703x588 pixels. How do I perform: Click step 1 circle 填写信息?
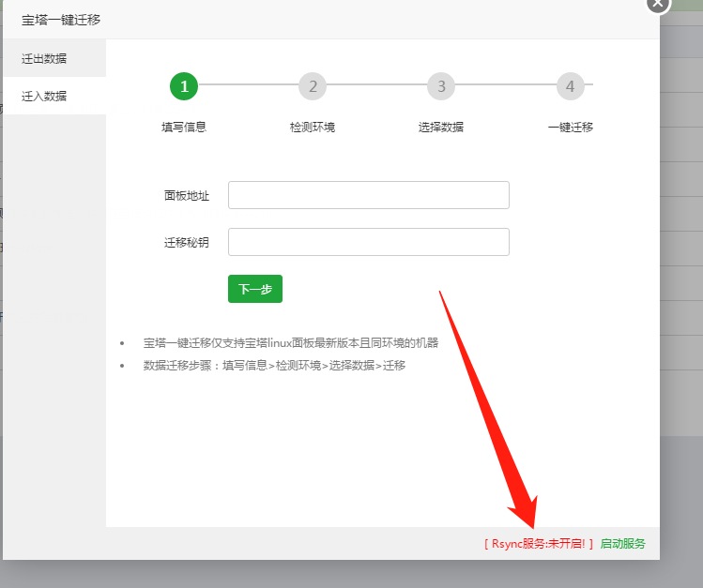coord(184,86)
